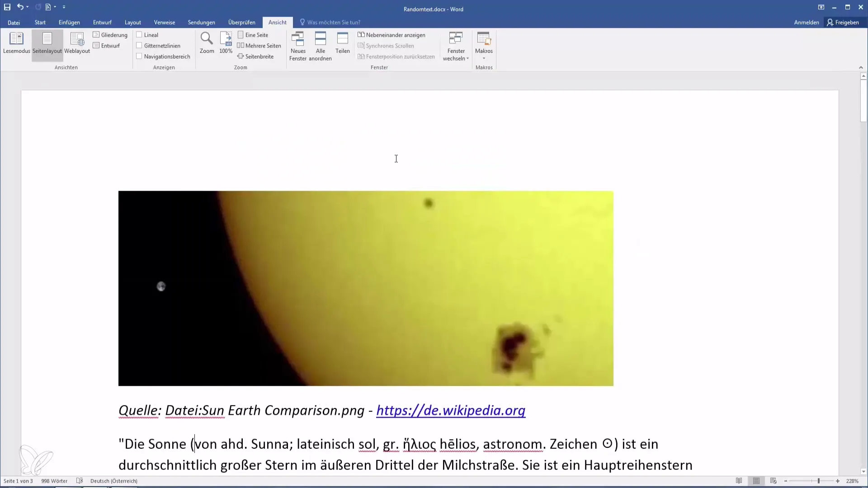Viewport: 868px width, 488px height.
Task: Switch to the Layout tab
Action: [133, 22]
